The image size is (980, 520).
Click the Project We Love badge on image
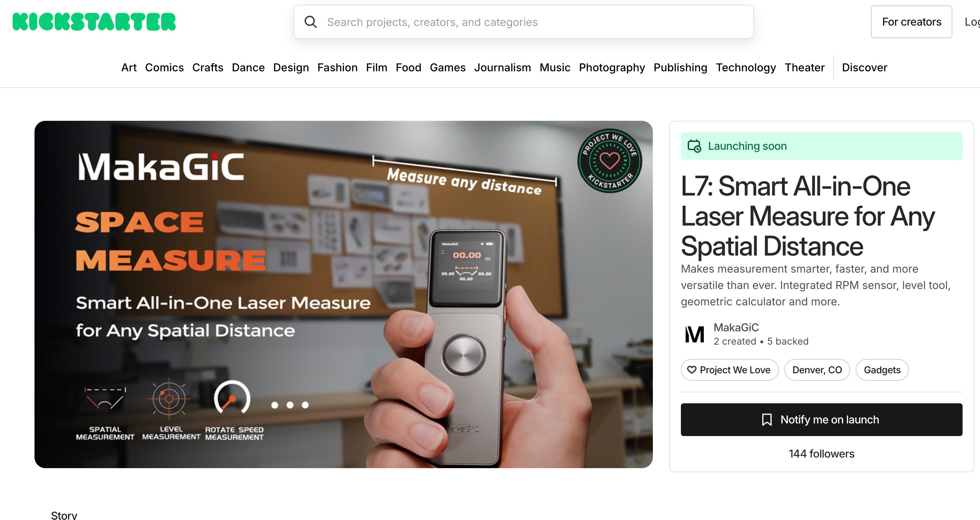(x=610, y=161)
